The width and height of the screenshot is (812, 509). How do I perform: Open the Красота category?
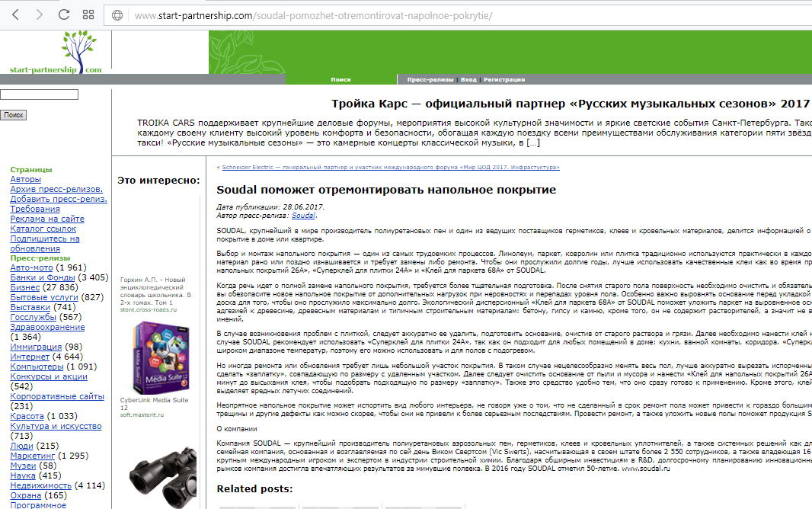27,416
